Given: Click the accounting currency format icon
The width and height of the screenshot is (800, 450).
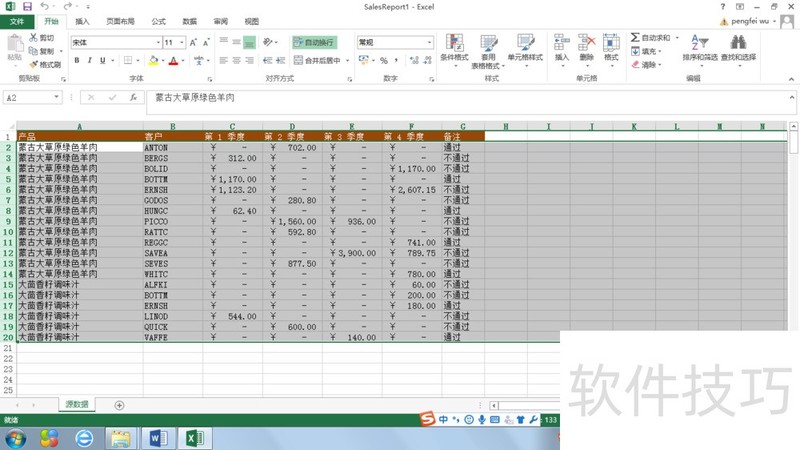Looking at the screenshot, I should pos(364,60).
